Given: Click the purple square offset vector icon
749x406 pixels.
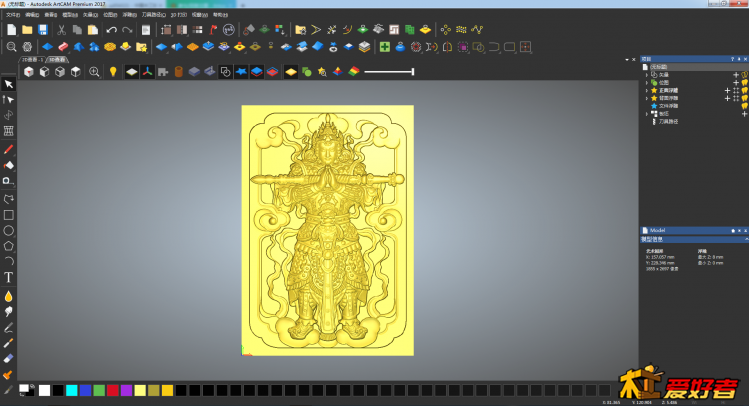Looking at the screenshot, I should (x=462, y=47).
